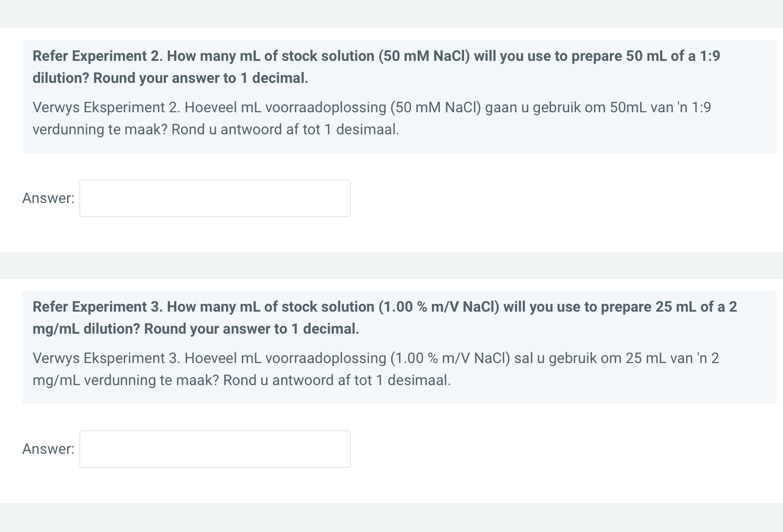Click the gray divider strip between the two questions
Image resolution: width=783 pixels, height=532 pixels.
tap(391, 265)
